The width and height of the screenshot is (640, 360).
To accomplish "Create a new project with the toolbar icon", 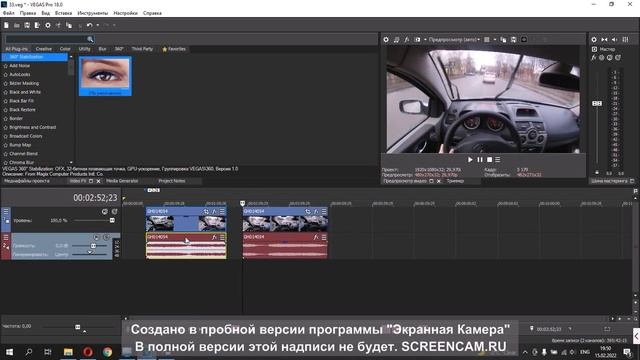I will 6,25.
